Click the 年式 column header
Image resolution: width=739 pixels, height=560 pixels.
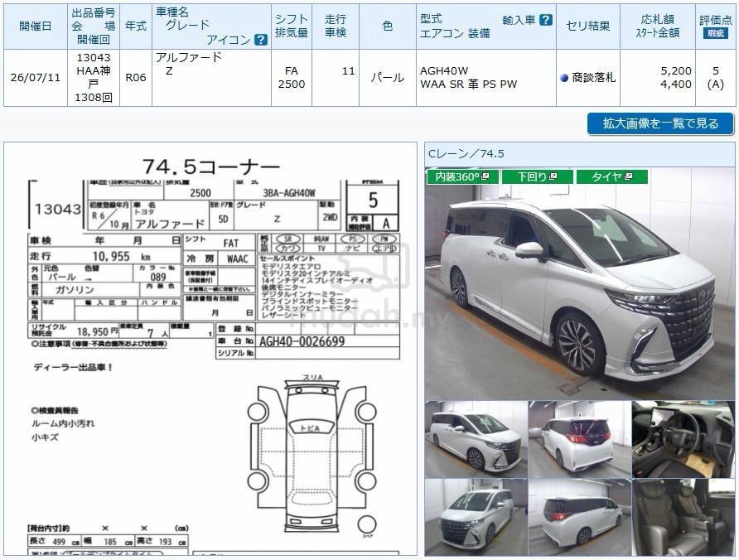(x=136, y=27)
